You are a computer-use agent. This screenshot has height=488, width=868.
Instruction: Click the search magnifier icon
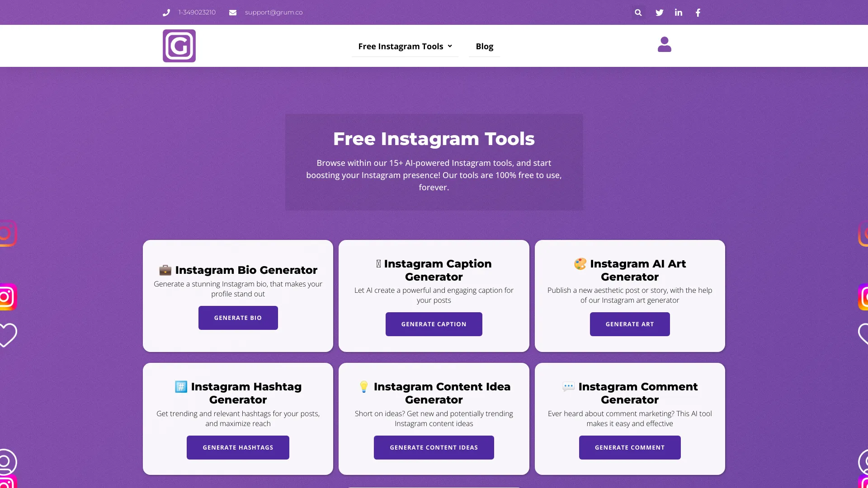[x=638, y=13]
